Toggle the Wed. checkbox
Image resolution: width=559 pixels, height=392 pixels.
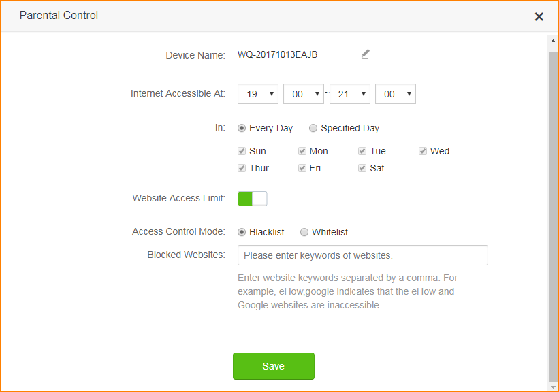coord(423,151)
